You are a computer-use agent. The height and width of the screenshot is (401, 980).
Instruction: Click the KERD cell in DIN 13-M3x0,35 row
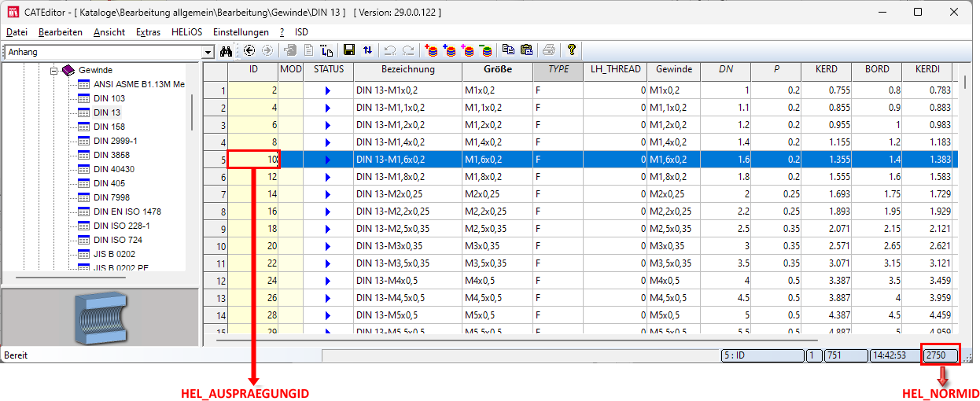(826, 246)
